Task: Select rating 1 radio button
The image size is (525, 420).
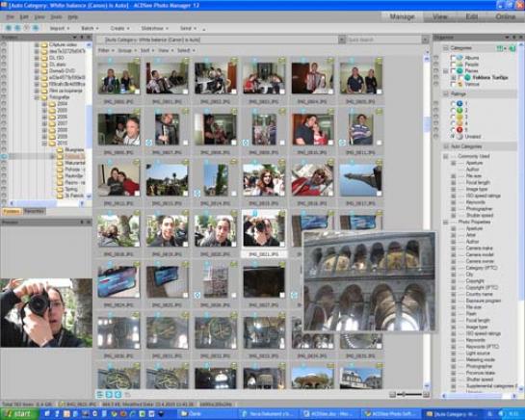Action: click(x=453, y=103)
